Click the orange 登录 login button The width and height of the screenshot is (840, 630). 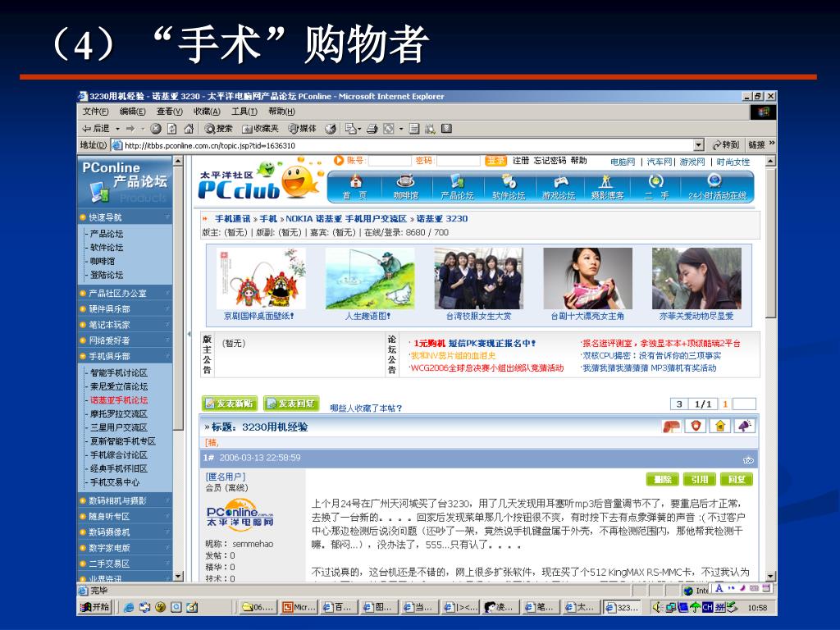point(495,161)
